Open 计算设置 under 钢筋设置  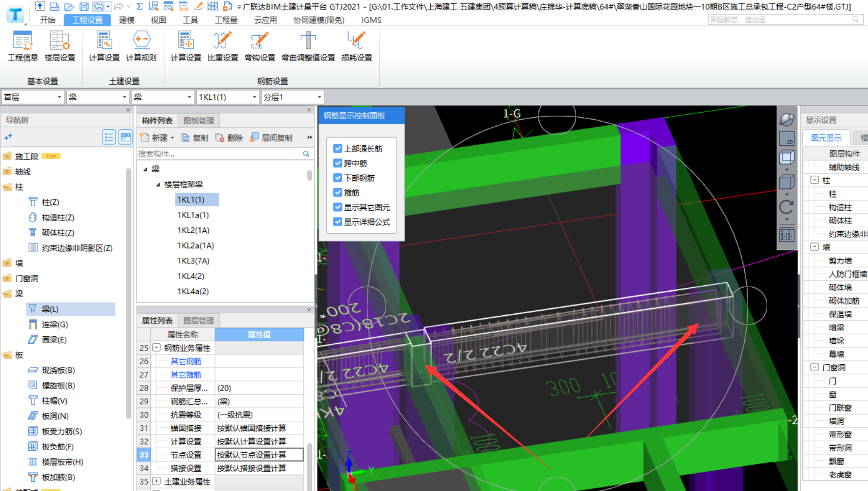coord(186,46)
